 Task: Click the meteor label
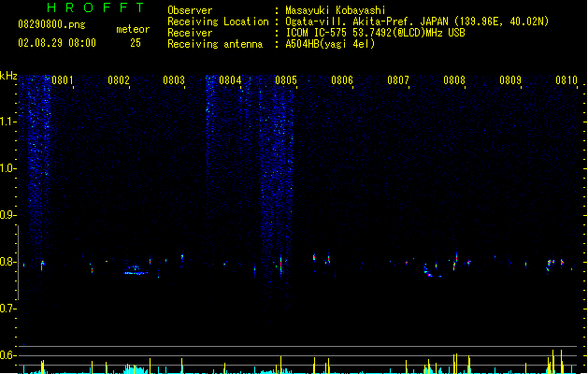(133, 29)
